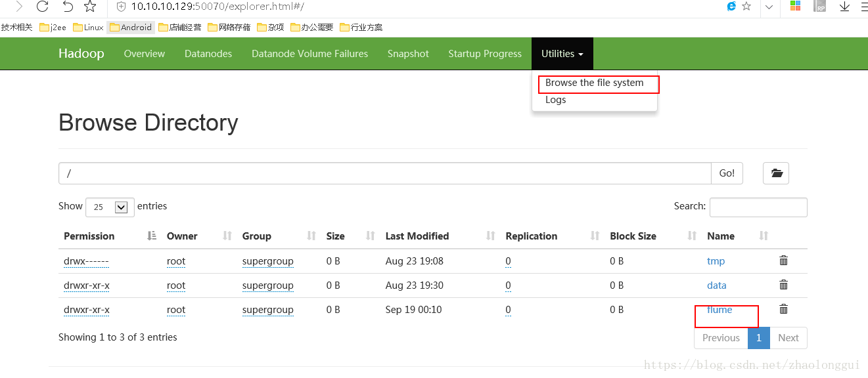Open the data directory link
The height and width of the screenshot is (378, 868).
(716, 285)
